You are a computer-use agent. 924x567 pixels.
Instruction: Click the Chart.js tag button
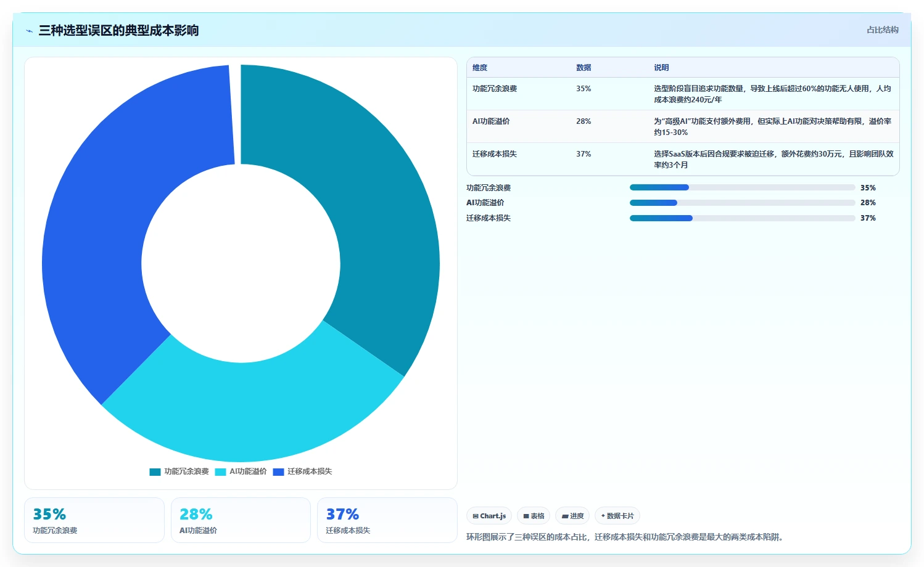pos(489,516)
